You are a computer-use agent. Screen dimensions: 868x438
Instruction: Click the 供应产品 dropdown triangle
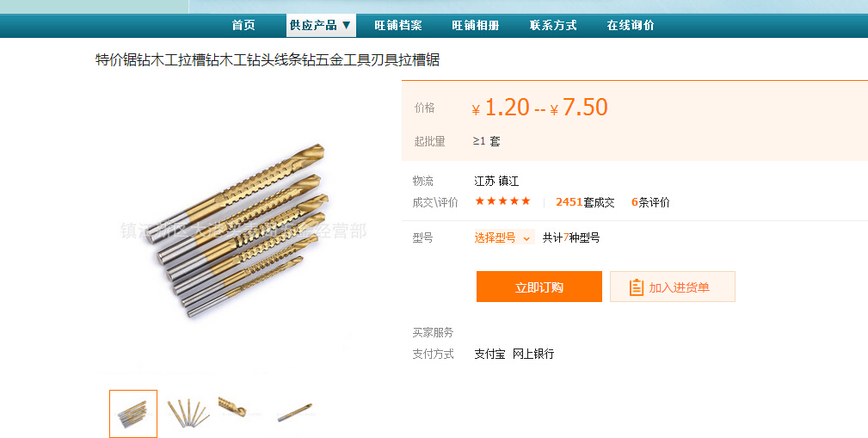tap(347, 25)
